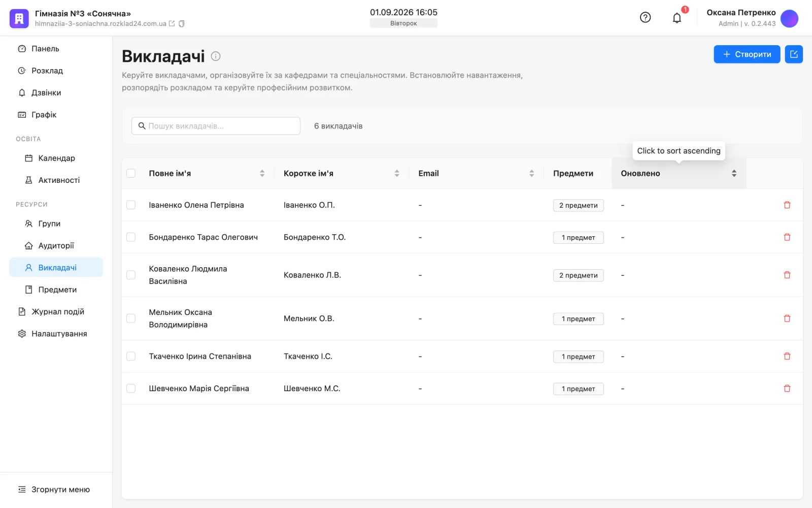Click the short name Ткаченко І.С.
The height and width of the screenshot is (508, 812).
(308, 357)
